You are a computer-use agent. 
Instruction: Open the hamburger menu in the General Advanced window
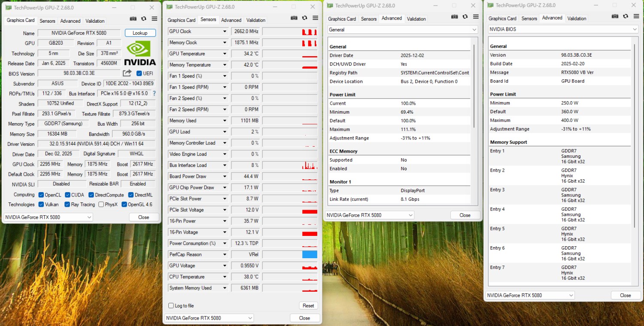tap(476, 17)
